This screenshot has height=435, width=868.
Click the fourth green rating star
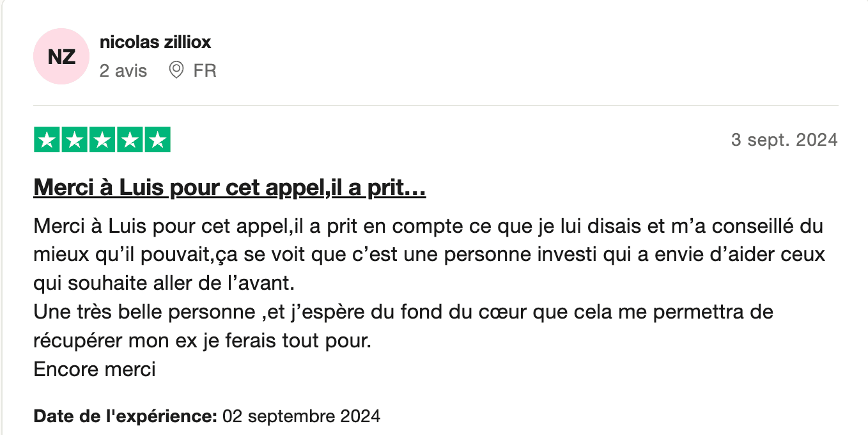click(x=129, y=140)
